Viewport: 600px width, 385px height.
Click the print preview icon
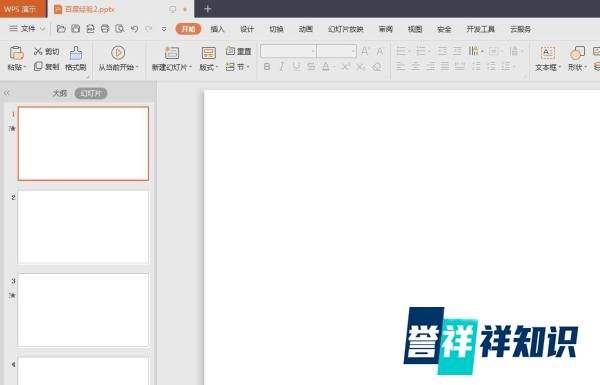click(x=119, y=29)
